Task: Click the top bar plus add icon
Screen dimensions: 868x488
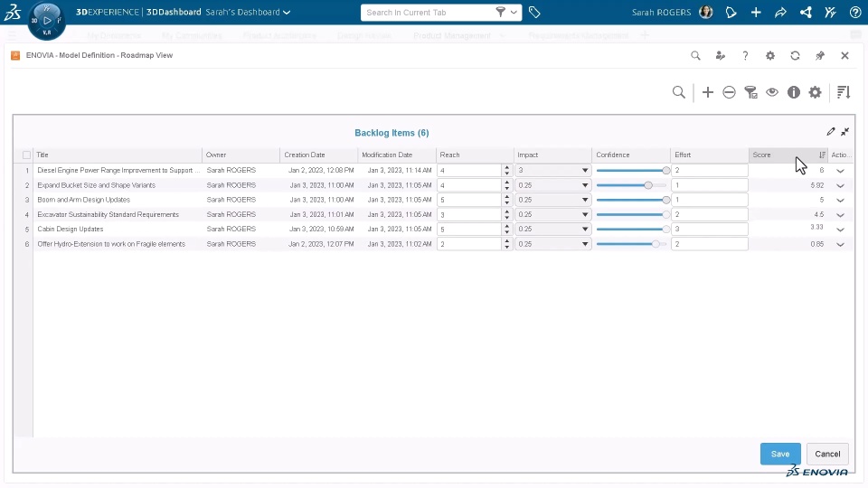Action: point(756,12)
